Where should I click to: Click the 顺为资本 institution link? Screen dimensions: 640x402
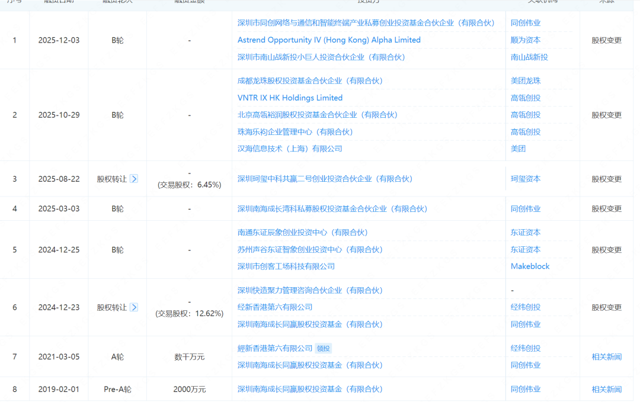pos(525,41)
